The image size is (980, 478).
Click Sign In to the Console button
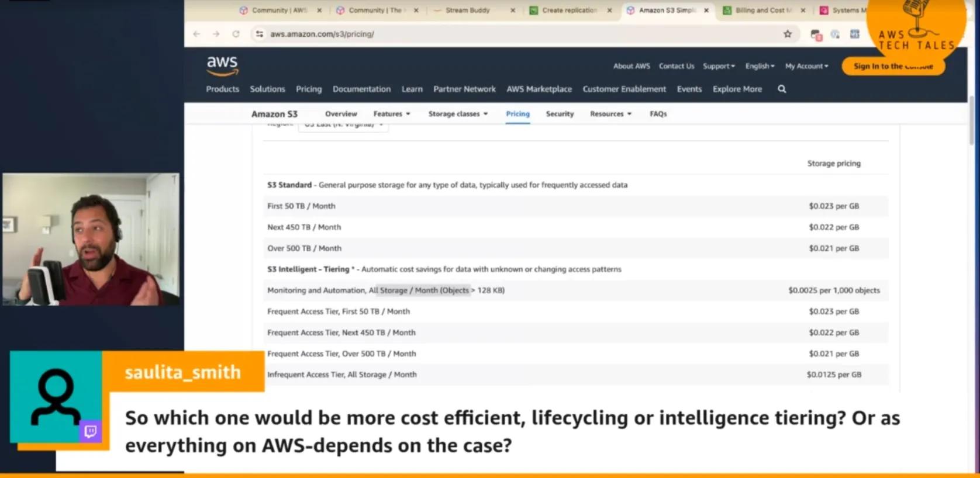893,66
